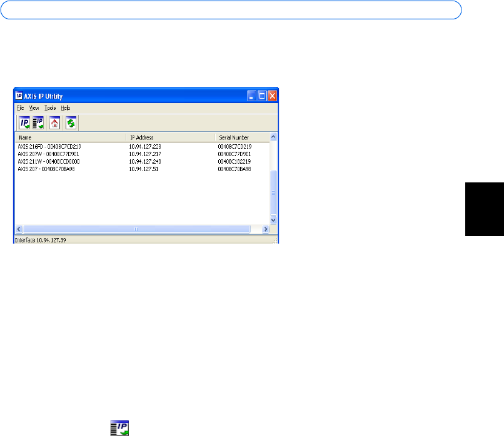Click serial number 00408C182219
Image resolution: width=504 pixels, height=436 pixels.
click(234, 162)
